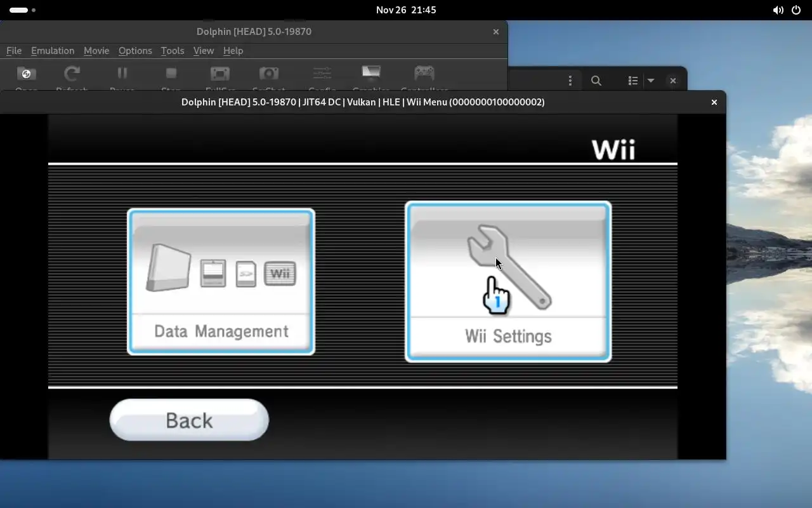Open the View menu

204,51
